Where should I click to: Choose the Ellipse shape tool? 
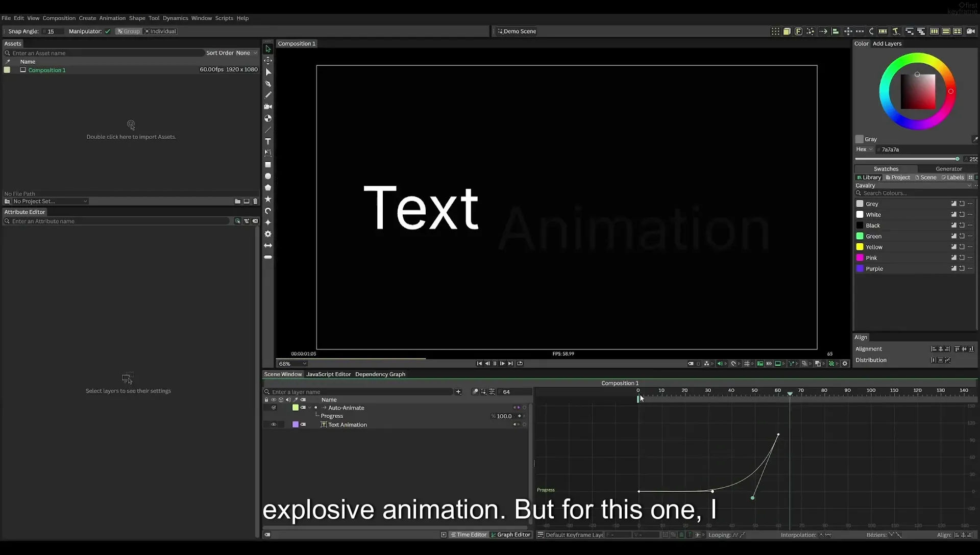268,176
